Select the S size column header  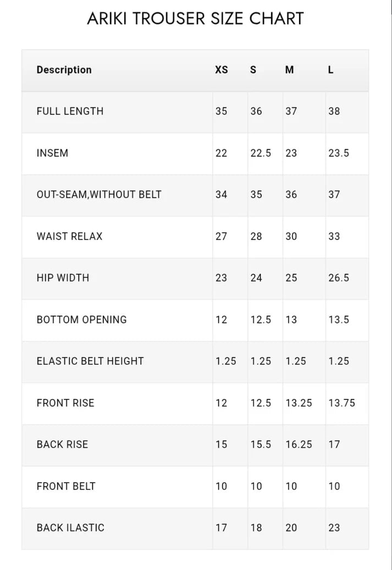pyautogui.click(x=253, y=70)
